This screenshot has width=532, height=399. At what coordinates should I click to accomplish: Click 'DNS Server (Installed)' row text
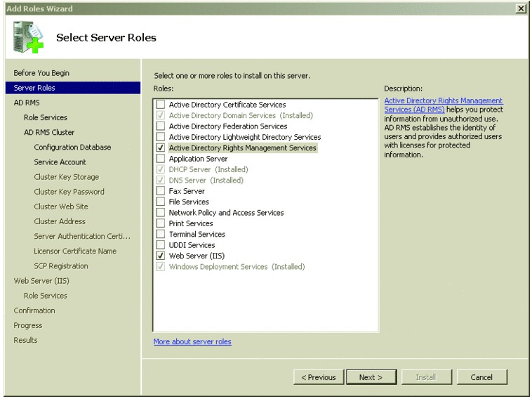(206, 181)
